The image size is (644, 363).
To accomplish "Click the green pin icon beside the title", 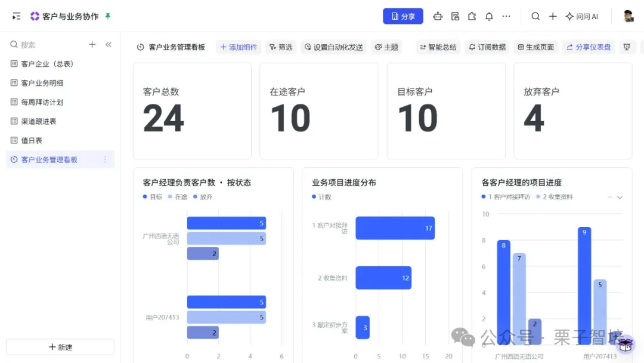I will click(x=107, y=16).
